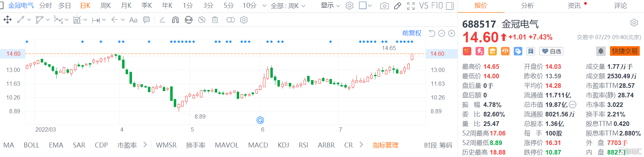Toggle the right sidebar panel icon
Screen dimensions: 644x157
[450, 6]
